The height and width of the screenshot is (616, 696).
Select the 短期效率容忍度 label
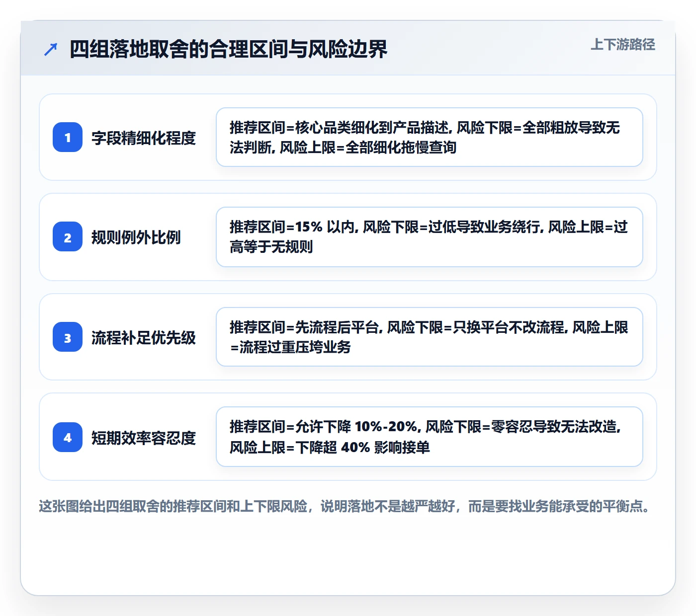click(x=144, y=438)
